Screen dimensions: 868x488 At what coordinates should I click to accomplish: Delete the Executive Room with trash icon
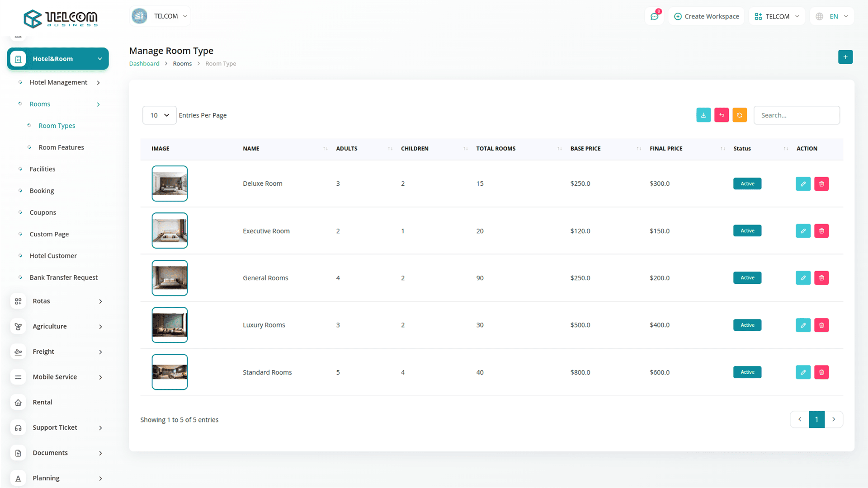[821, 231]
